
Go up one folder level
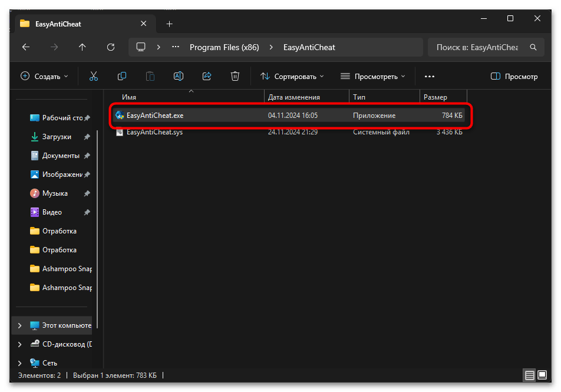82,47
